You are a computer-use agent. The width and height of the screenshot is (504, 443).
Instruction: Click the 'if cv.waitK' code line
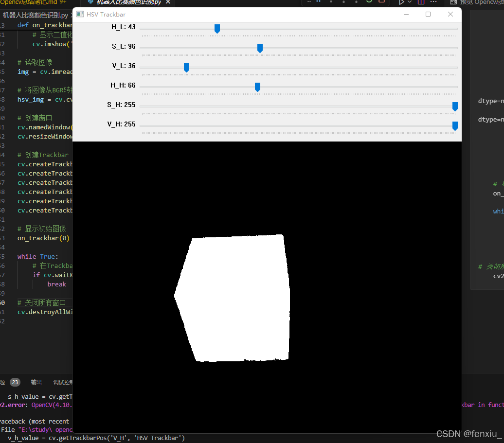53,275
